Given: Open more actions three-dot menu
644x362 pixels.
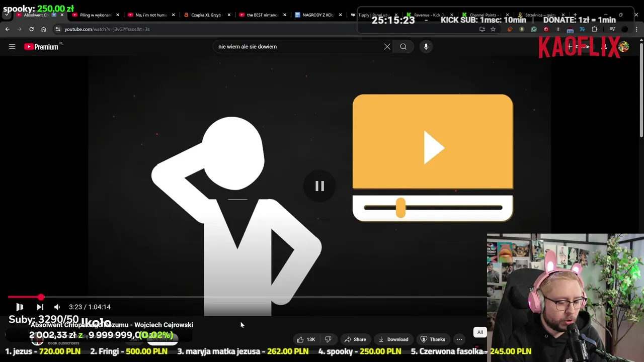Looking at the screenshot, I should pos(459,339).
